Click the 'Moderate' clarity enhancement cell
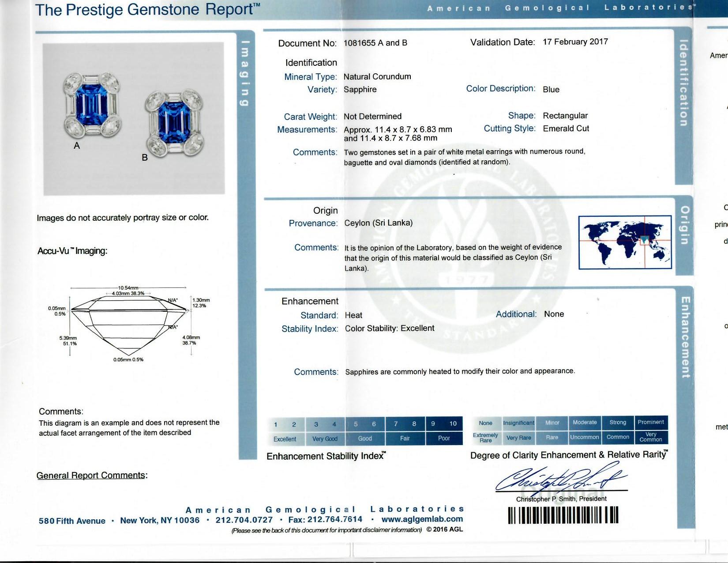This screenshot has width=728, height=563. 585,422
